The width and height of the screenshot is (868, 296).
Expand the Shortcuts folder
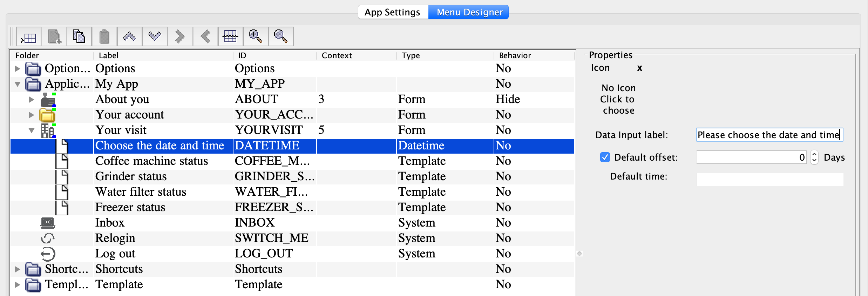tap(17, 269)
